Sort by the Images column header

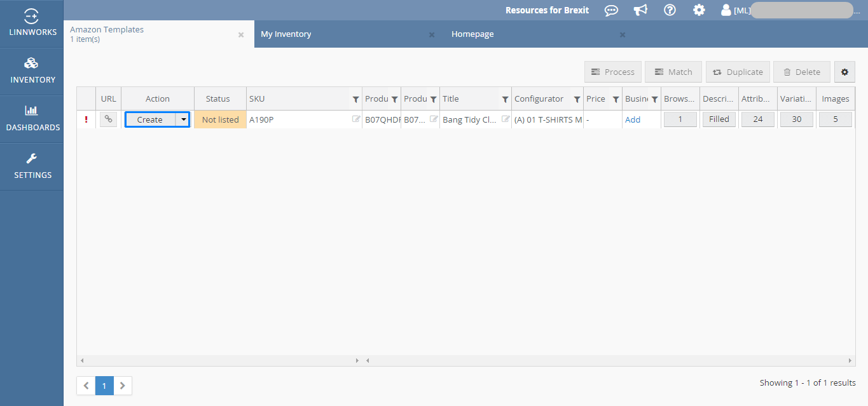[x=836, y=98]
